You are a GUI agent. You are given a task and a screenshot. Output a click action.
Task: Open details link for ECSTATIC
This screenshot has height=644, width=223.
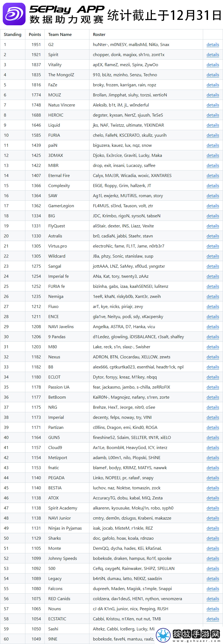213,619
